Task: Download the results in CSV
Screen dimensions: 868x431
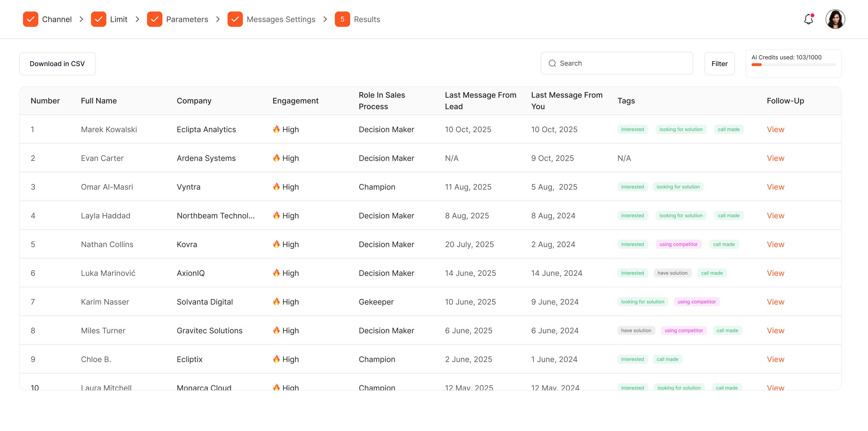Action: [57, 64]
